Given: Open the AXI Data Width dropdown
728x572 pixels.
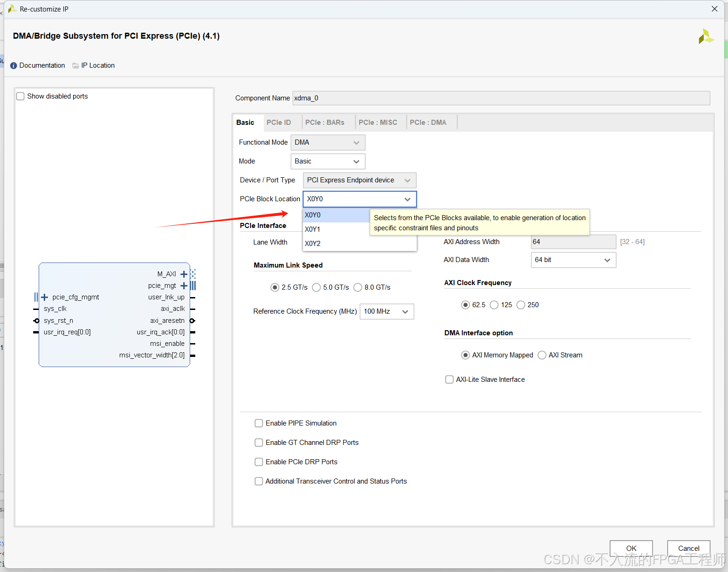Looking at the screenshot, I should click(x=573, y=260).
